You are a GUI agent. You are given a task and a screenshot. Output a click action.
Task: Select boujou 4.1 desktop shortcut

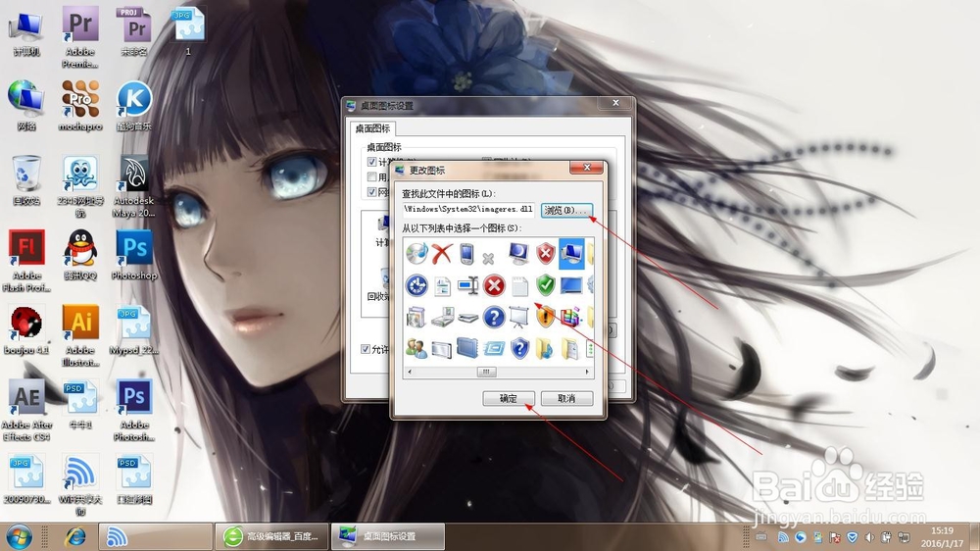26,329
